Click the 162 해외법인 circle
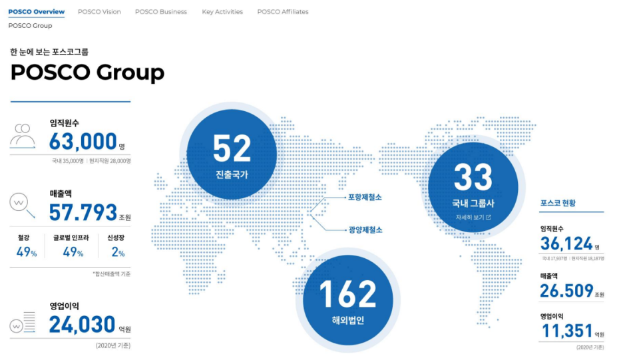The height and width of the screenshot is (364, 623). [348, 300]
